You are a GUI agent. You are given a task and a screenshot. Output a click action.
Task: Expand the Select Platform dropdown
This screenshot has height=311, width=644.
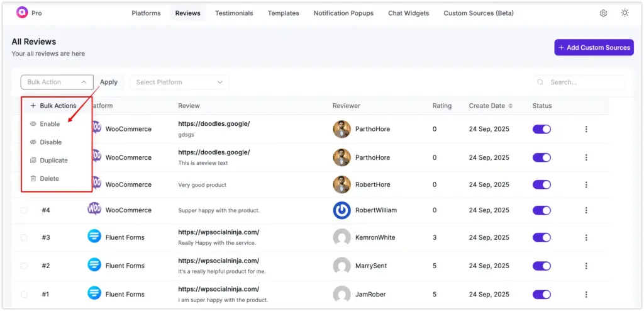[x=179, y=82]
